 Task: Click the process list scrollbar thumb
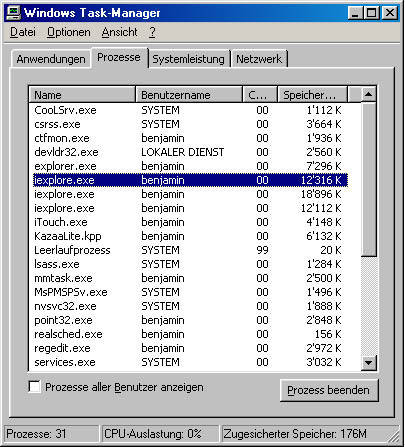point(369,179)
